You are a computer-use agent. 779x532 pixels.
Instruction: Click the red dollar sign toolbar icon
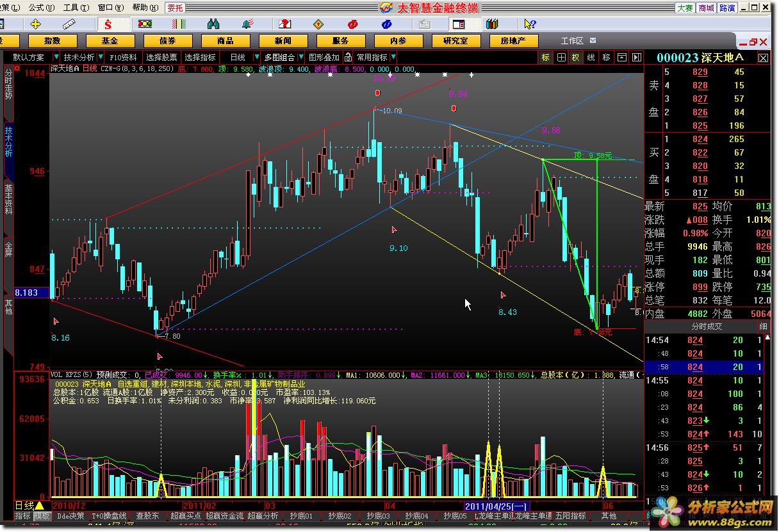(x=108, y=24)
